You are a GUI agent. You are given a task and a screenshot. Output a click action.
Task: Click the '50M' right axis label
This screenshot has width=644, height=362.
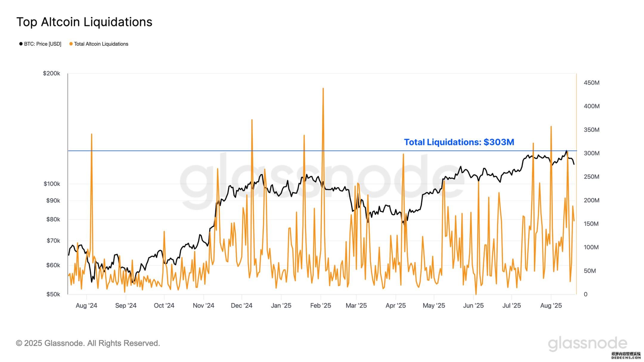tap(590, 271)
